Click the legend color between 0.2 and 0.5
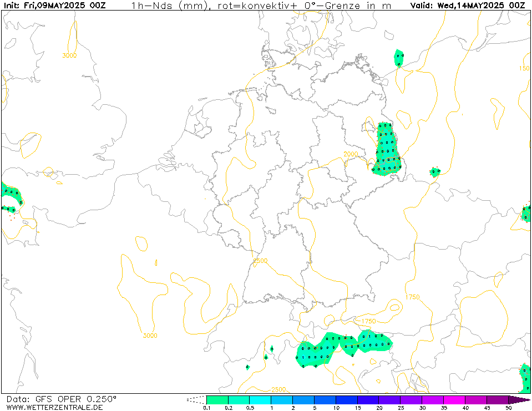Screen dimensions: 532x411 pyautogui.click(x=239, y=400)
